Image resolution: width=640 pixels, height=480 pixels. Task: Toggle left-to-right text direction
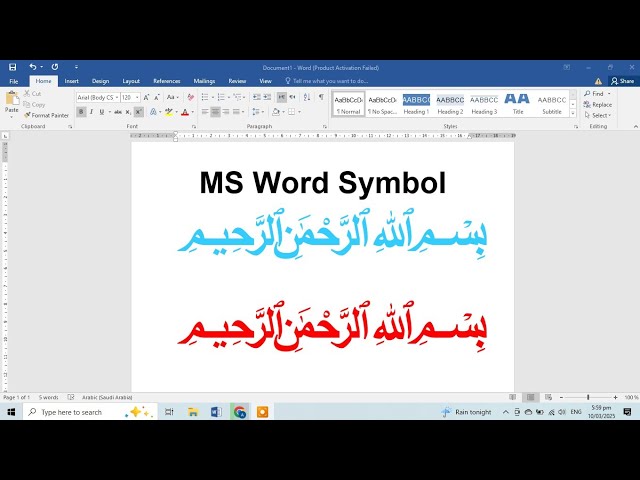[282, 97]
